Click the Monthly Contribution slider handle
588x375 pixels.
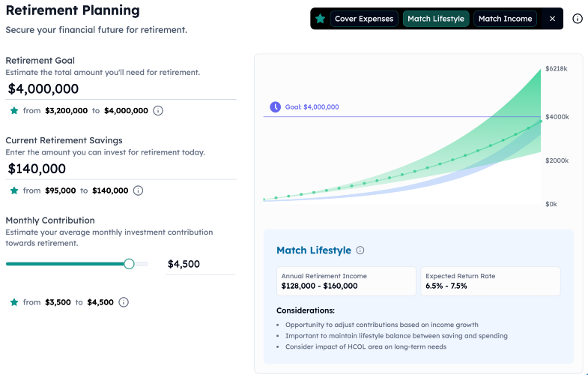(129, 264)
